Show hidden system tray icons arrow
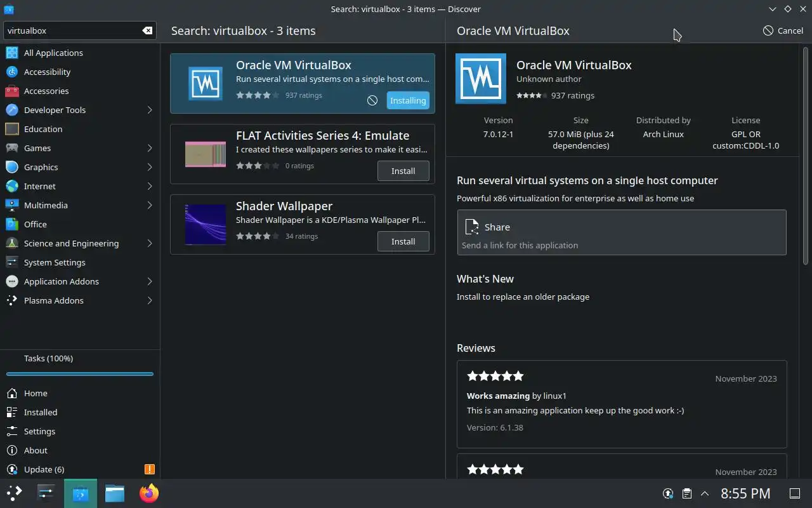Image resolution: width=812 pixels, height=508 pixels. click(704, 493)
